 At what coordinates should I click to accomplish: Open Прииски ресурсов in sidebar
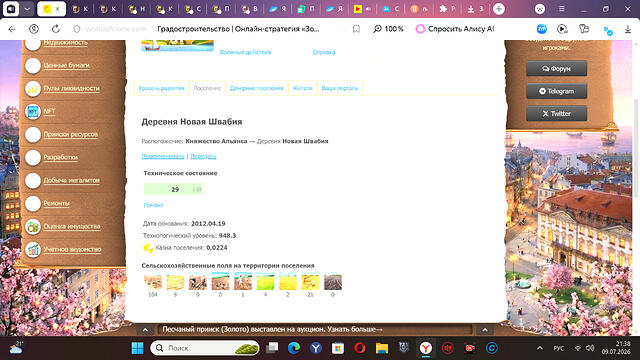71,134
